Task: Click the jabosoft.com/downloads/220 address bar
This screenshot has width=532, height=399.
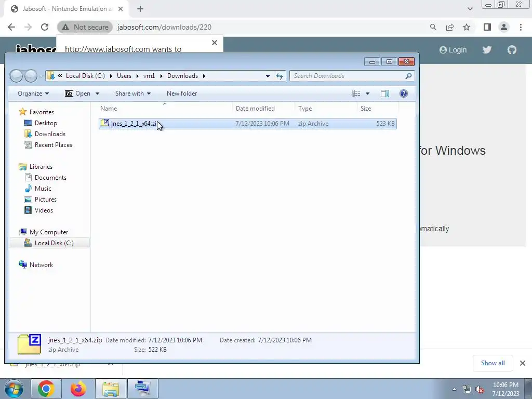Action: coord(164,27)
